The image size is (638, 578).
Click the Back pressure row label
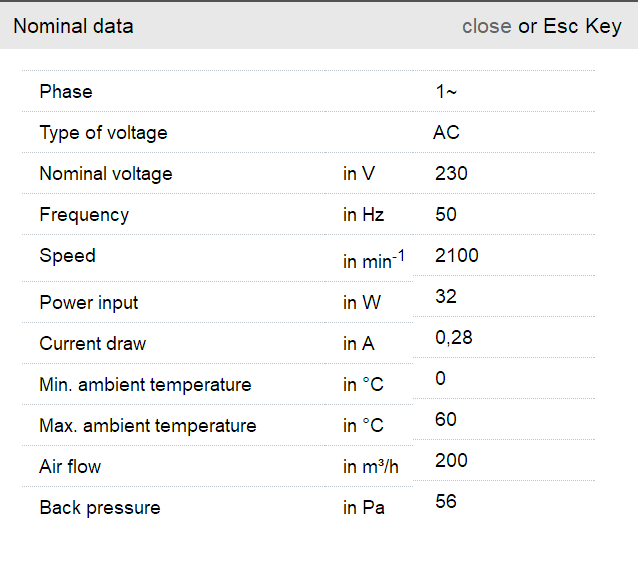99,508
